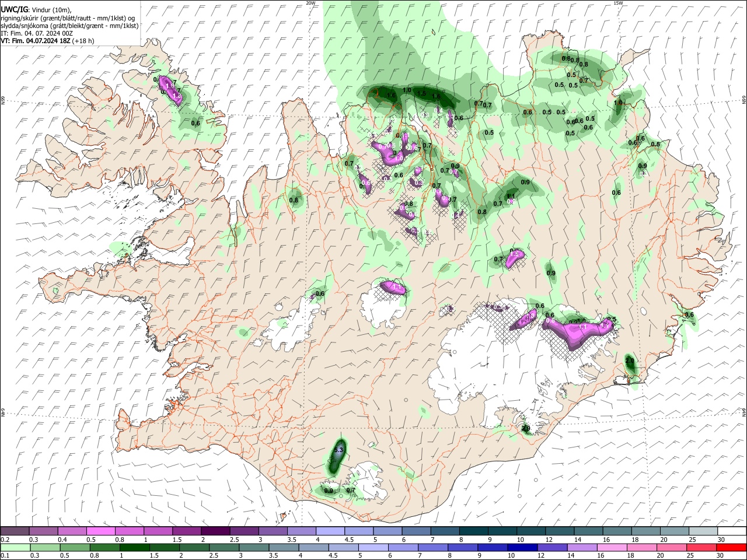Select the "IT: Fim. 04. 07. 2024 00Z" line
The image size is (747, 560).
37,33
